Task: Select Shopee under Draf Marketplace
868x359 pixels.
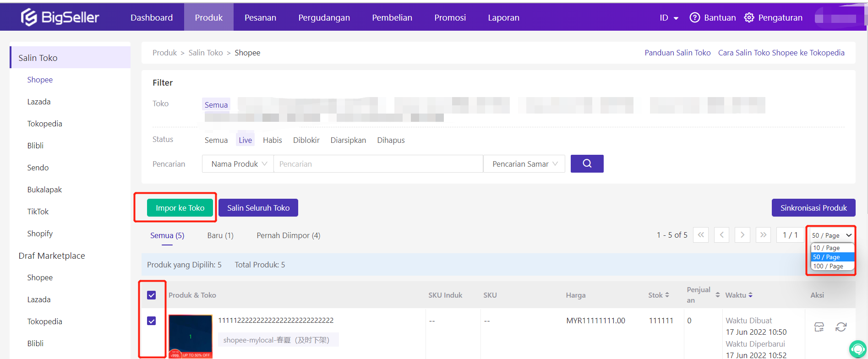Action: [40, 277]
